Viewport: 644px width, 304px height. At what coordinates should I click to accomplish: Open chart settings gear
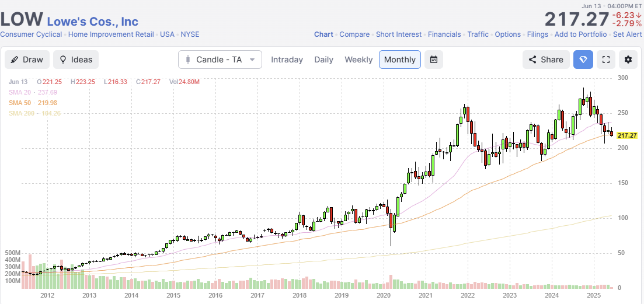628,60
